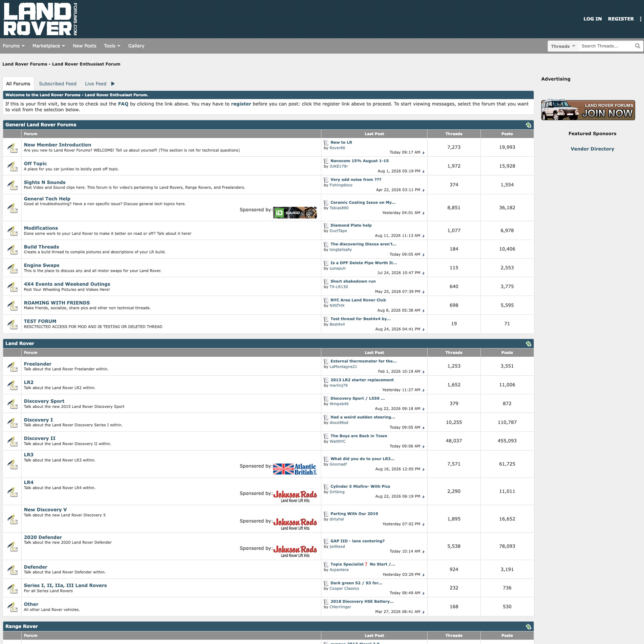Open the Gallery menu item
This screenshot has height=644, width=644.
click(136, 46)
